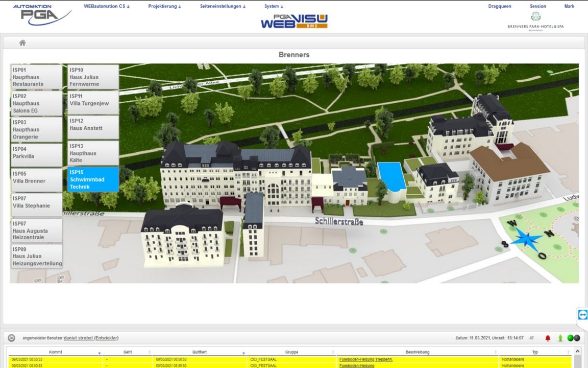Select the Brenners page title

pyautogui.click(x=294, y=55)
